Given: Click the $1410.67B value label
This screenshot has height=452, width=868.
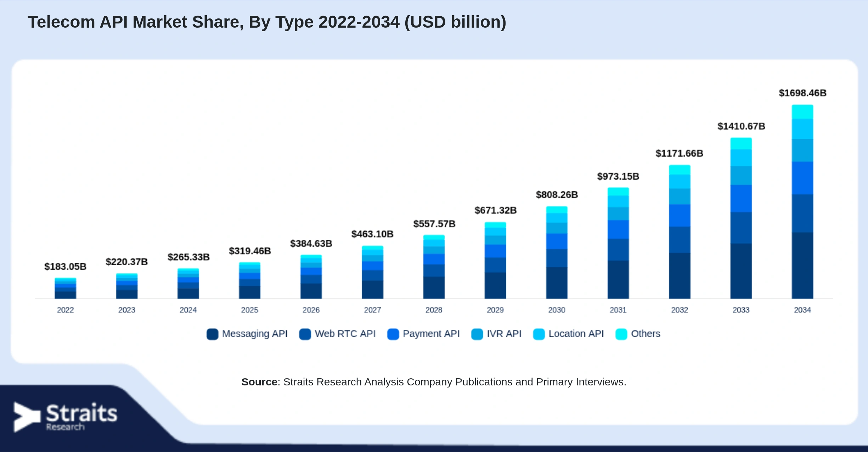Looking at the screenshot, I should click(x=742, y=126).
